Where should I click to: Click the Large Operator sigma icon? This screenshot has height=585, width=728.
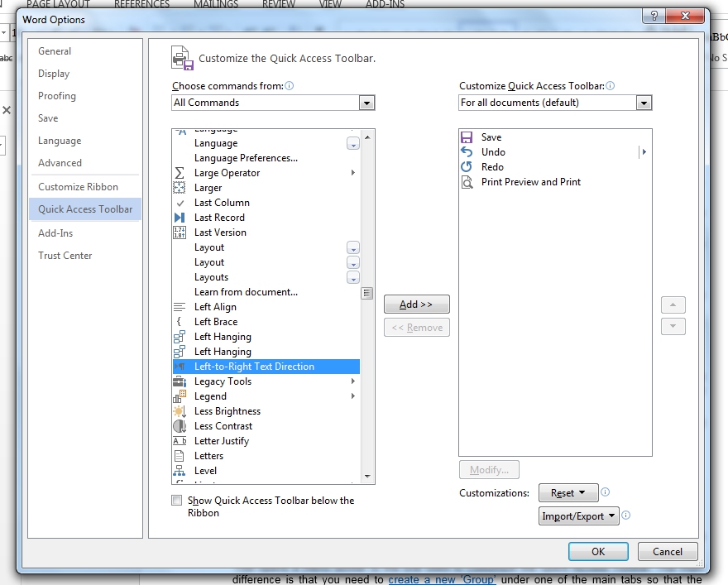180,173
